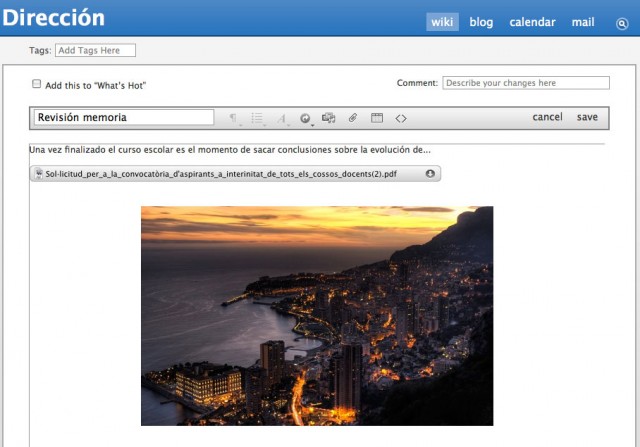Open the calendar tab

click(532, 22)
